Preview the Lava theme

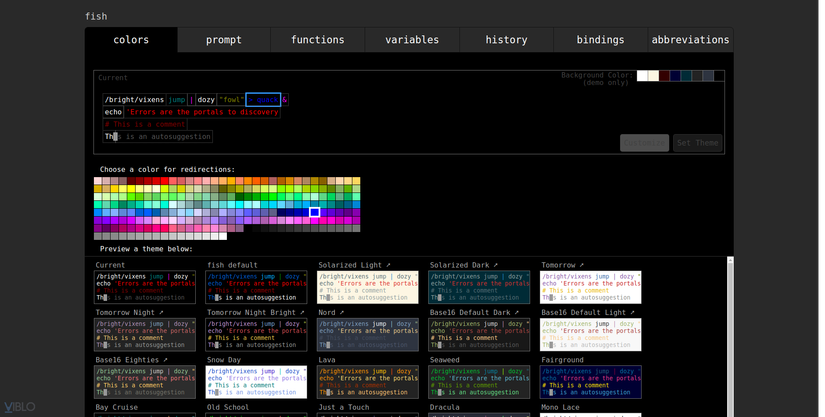pyautogui.click(x=368, y=382)
